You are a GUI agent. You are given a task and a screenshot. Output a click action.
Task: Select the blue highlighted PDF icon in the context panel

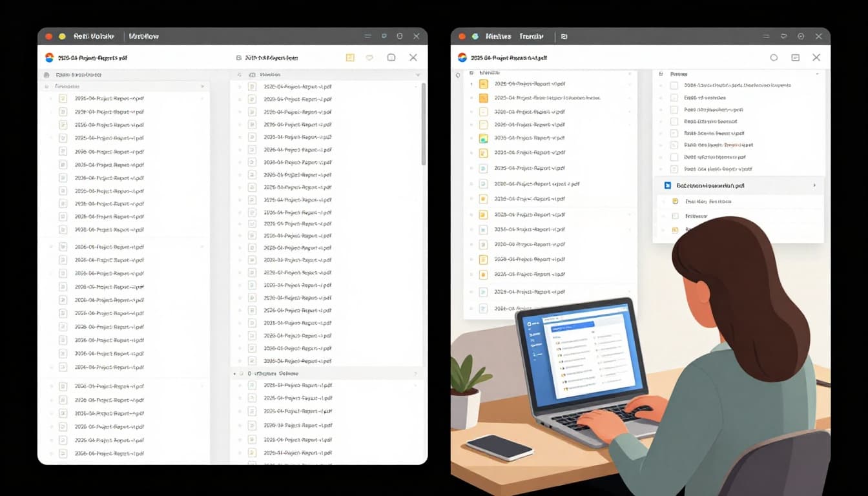click(x=666, y=185)
